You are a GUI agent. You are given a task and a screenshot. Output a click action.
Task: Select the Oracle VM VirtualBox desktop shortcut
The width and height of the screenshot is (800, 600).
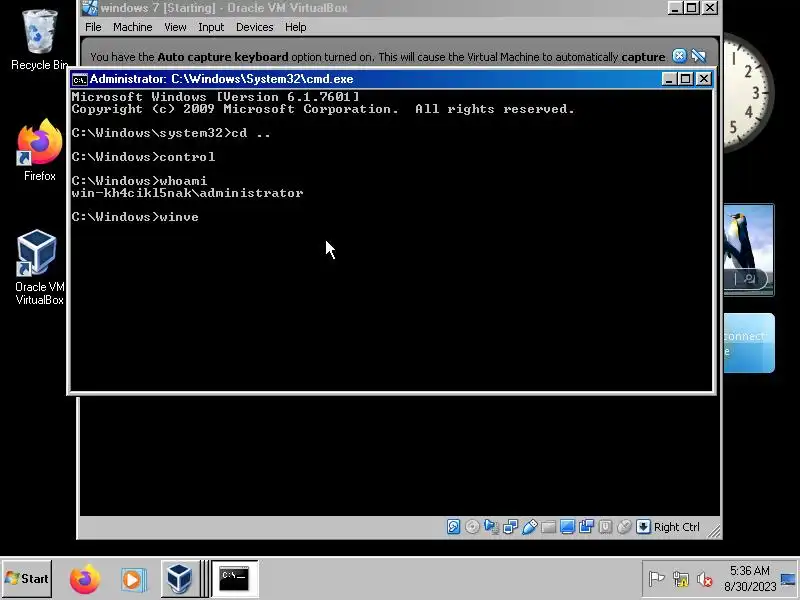pos(39,268)
